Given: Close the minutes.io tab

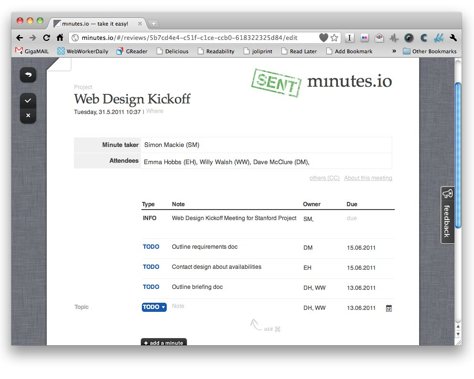Looking at the screenshot, I should coord(140,23).
